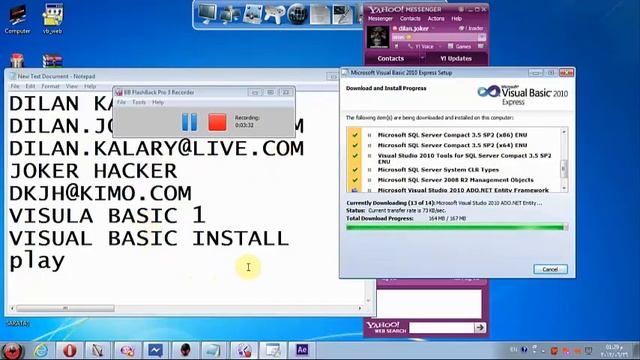The height and width of the screenshot is (360, 640).
Task: Open setup installer taskbar icon
Action: [x=273, y=351]
